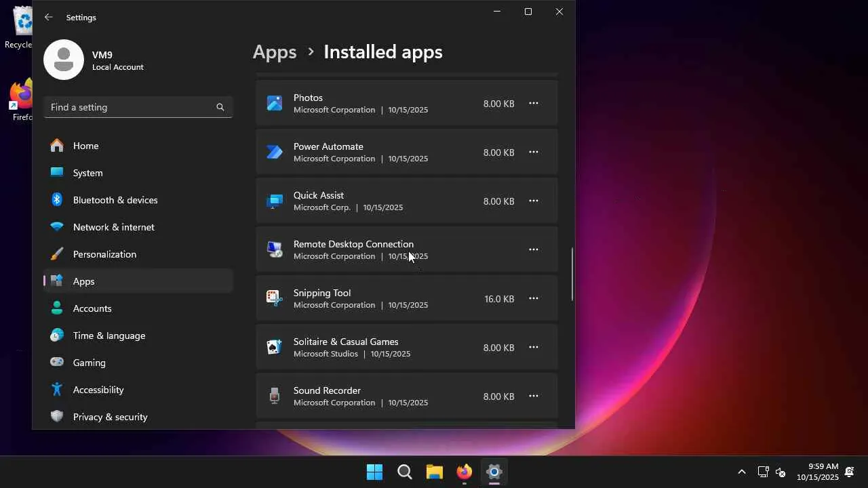Click the VM9 account avatar
Screen dimensions: 868x488
click(x=64, y=60)
